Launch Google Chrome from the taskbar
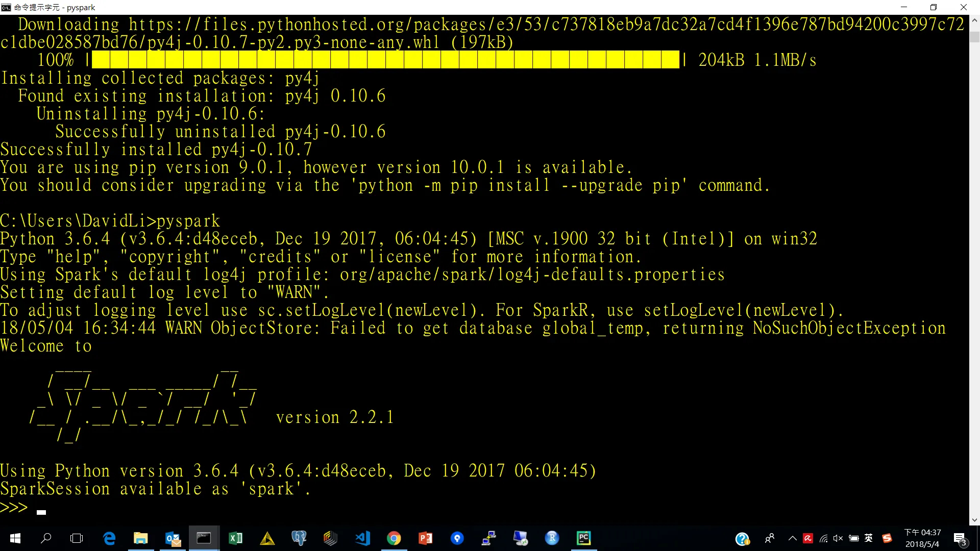Viewport: 980px width, 551px height. [394, 538]
